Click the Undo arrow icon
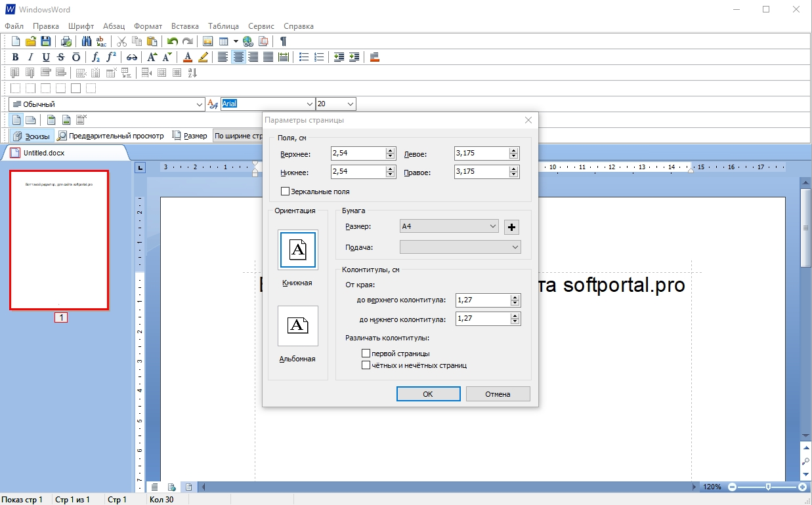 [x=173, y=41]
